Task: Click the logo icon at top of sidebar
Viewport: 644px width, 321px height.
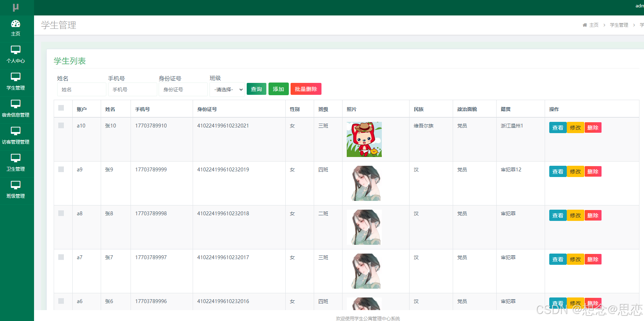Action: tap(16, 7)
